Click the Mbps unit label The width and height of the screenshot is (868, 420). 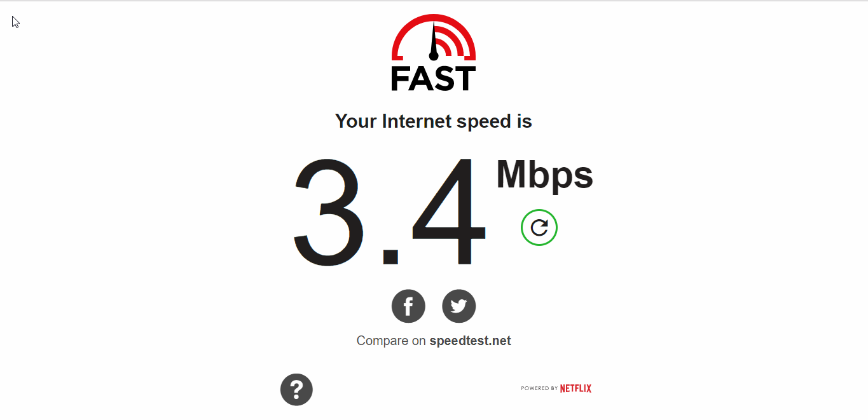[544, 175]
